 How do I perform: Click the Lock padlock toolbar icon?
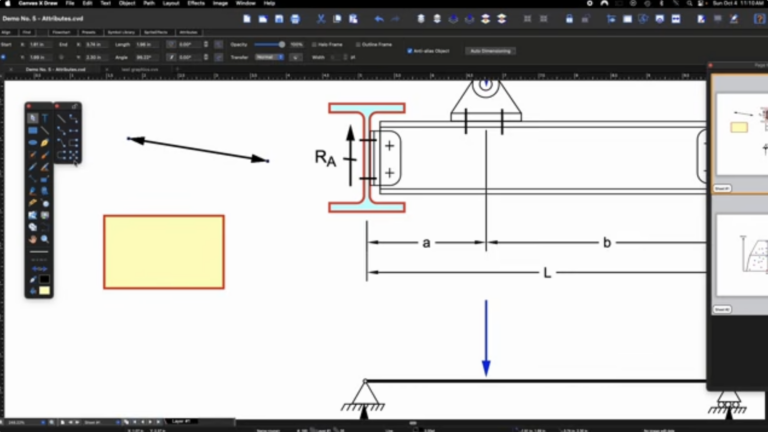pyautogui.click(x=569, y=19)
